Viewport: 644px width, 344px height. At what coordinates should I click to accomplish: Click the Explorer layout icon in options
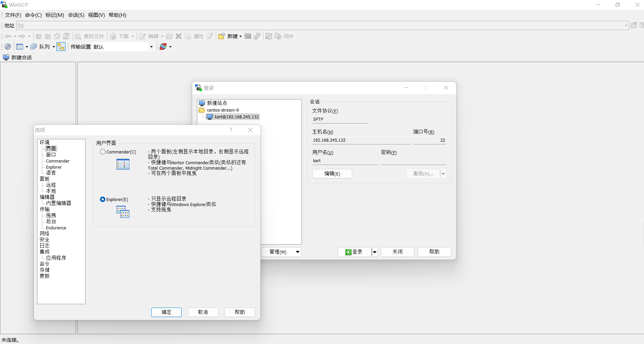[x=123, y=212]
